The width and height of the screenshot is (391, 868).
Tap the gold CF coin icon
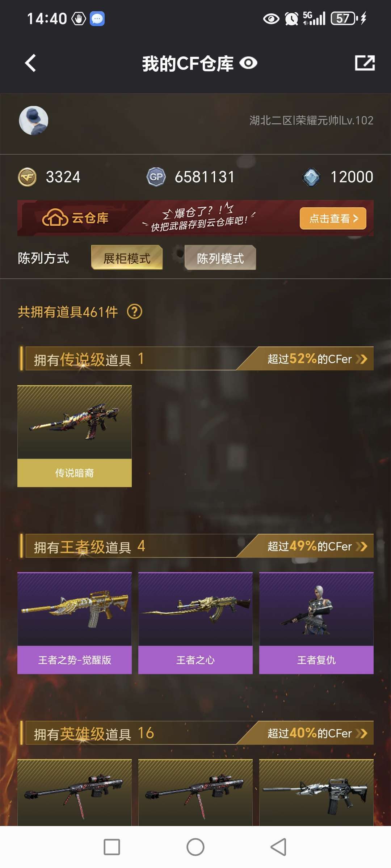point(27,177)
